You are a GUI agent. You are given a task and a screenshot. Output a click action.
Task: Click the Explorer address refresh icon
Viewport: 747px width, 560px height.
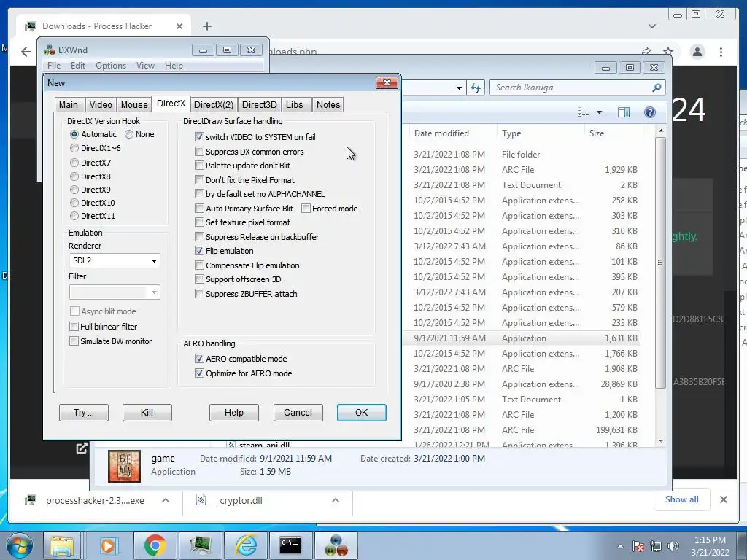[476, 87]
